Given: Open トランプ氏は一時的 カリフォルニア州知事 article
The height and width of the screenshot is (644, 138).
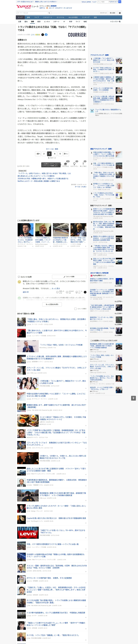Looking at the screenshot, I should tap(61, 345).
